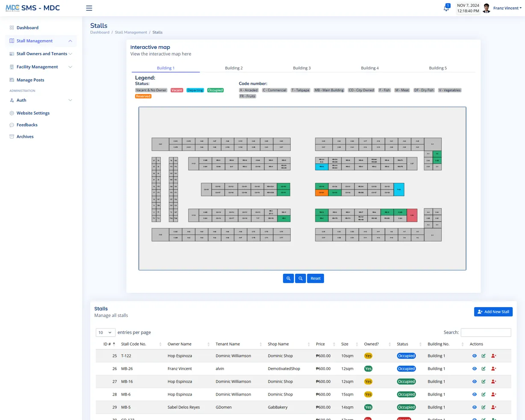Click the stall Search input field
This screenshot has width=525, height=420.
click(x=486, y=332)
